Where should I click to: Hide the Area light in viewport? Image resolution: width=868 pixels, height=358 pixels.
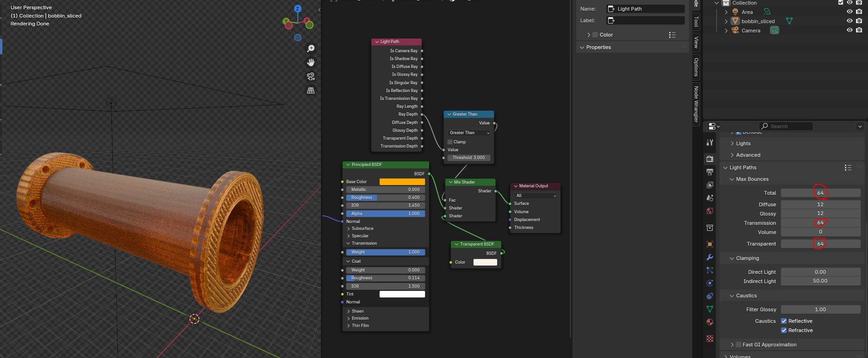(x=850, y=12)
